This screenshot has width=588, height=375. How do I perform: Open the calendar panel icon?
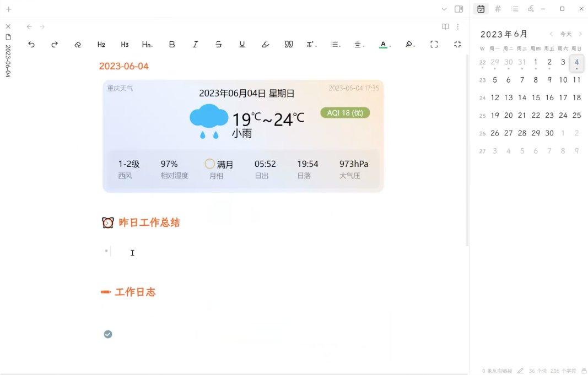[x=481, y=9]
